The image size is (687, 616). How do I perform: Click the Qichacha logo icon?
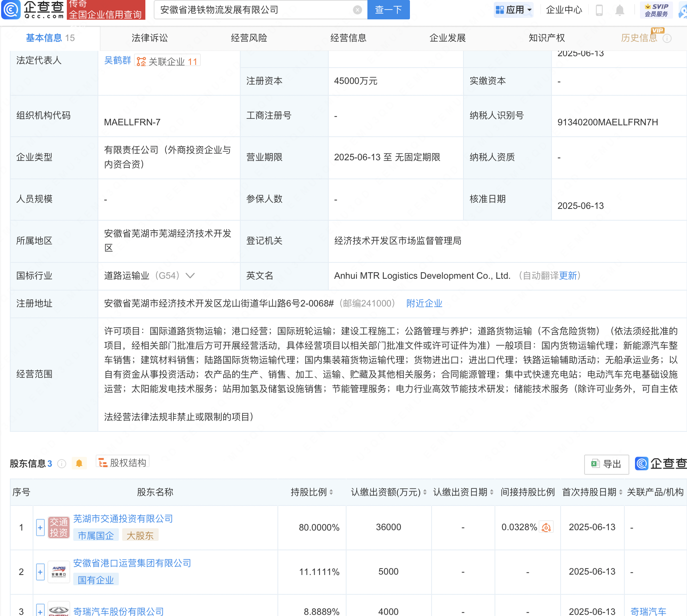coord(11,9)
